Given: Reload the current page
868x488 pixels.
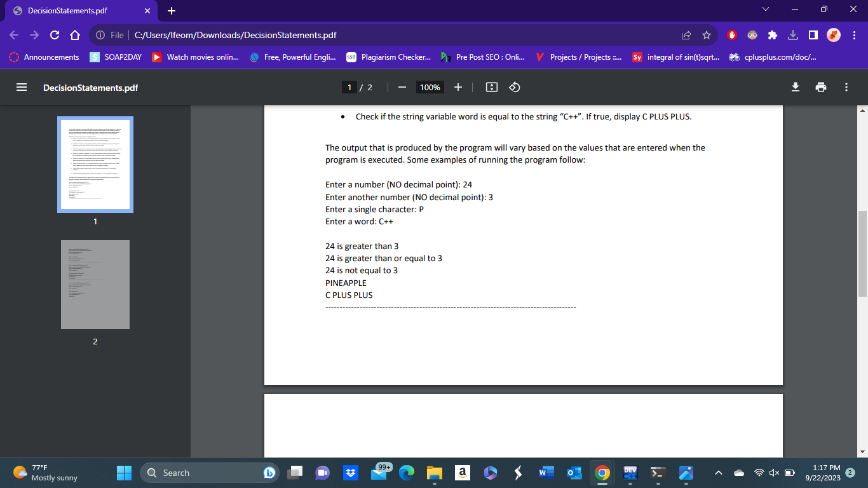Looking at the screenshot, I should [55, 35].
